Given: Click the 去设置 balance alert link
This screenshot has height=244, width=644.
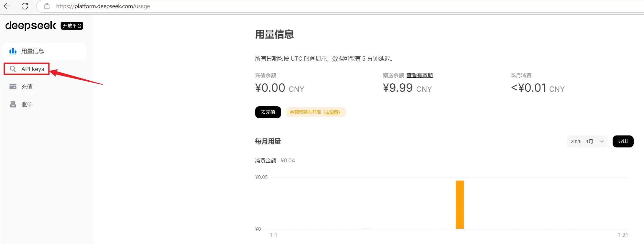Looking at the screenshot, I should click(332, 112).
